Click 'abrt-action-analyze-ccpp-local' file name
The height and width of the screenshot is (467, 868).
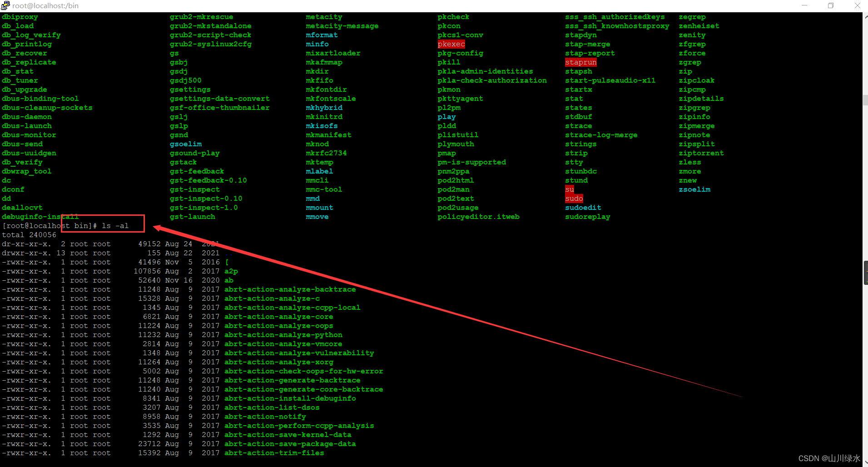[x=293, y=308]
